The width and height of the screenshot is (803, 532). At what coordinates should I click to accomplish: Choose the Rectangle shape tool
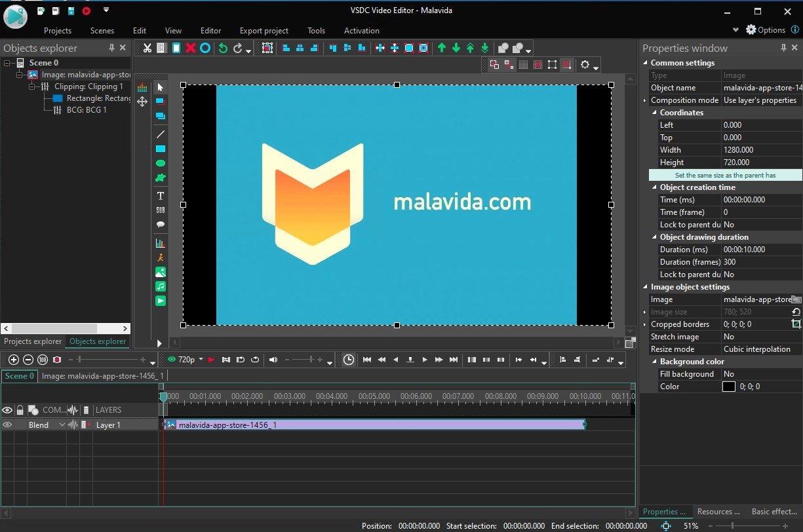coord(161,149)
